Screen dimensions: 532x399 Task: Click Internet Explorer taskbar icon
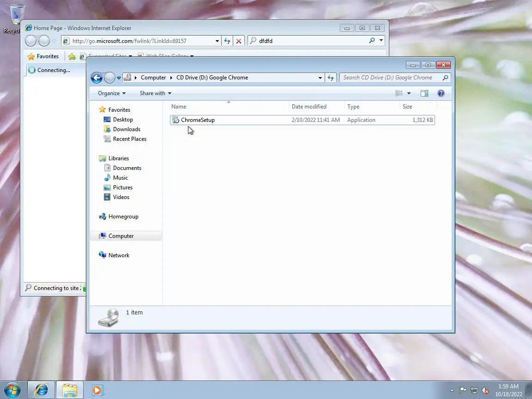coord(41,390)
